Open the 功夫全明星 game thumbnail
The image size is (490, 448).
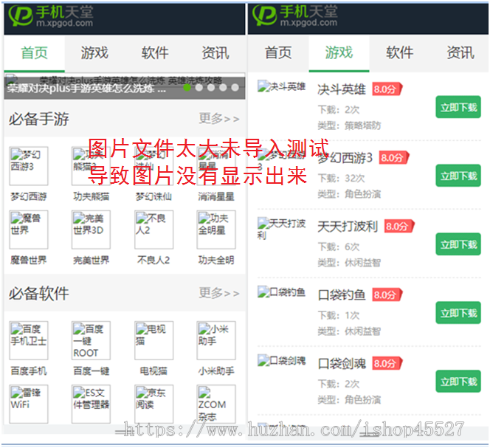tap(216, 230)
